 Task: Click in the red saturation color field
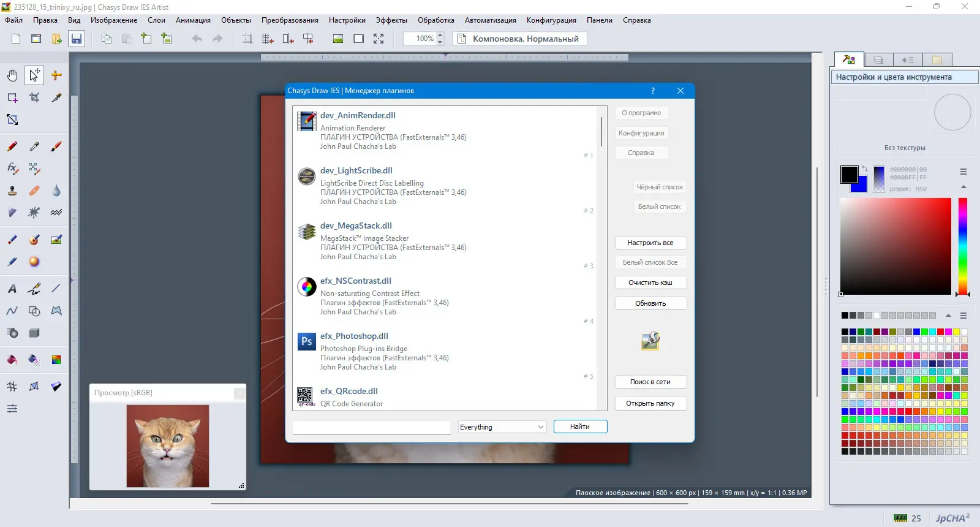(895, 246)
